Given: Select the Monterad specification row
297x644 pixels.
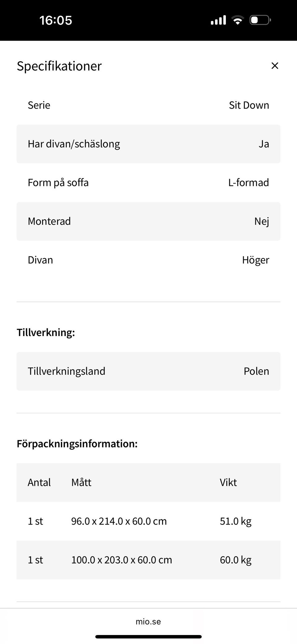Looking at the screenshot, I should (148, 221).
